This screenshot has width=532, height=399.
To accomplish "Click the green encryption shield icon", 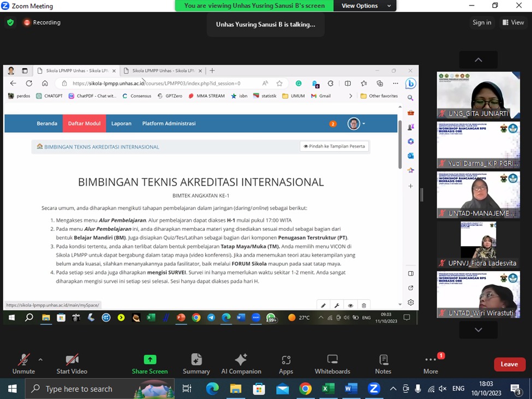I will pos(10,22).
